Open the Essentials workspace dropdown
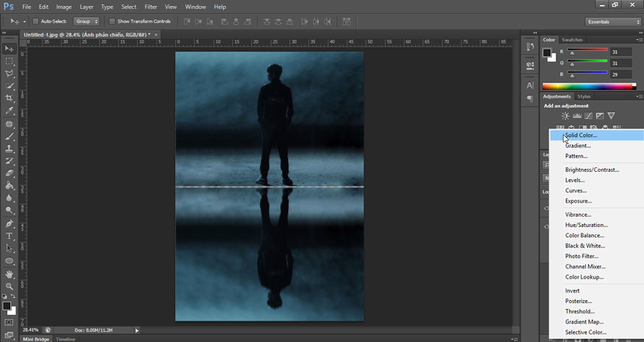 tap(613, 22)
